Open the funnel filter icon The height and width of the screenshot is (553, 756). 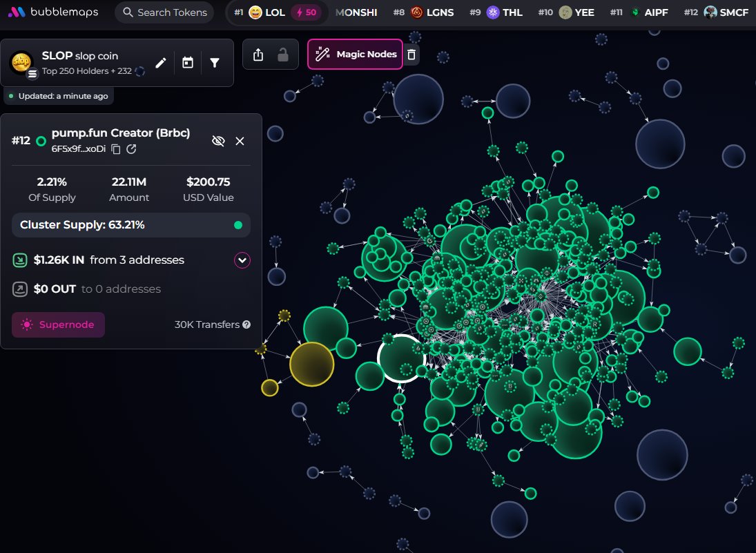pyautogui.click(x=215, y=63)
